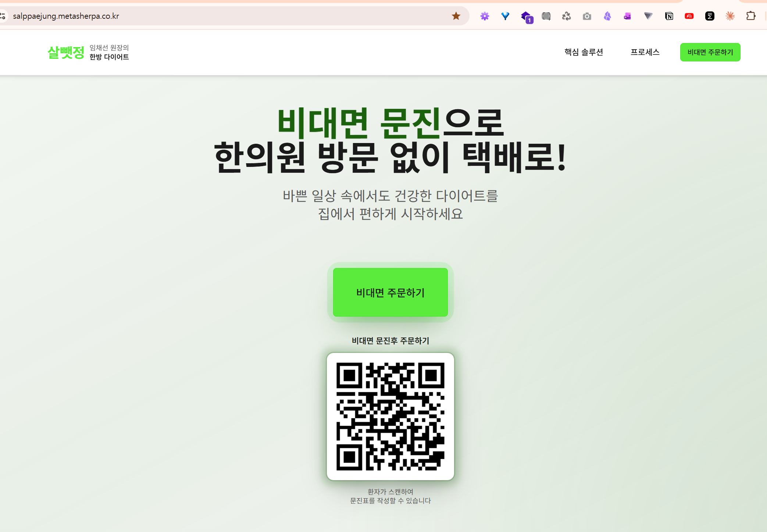Click the green 비대면 주문하기 header button

coord(710,52)
